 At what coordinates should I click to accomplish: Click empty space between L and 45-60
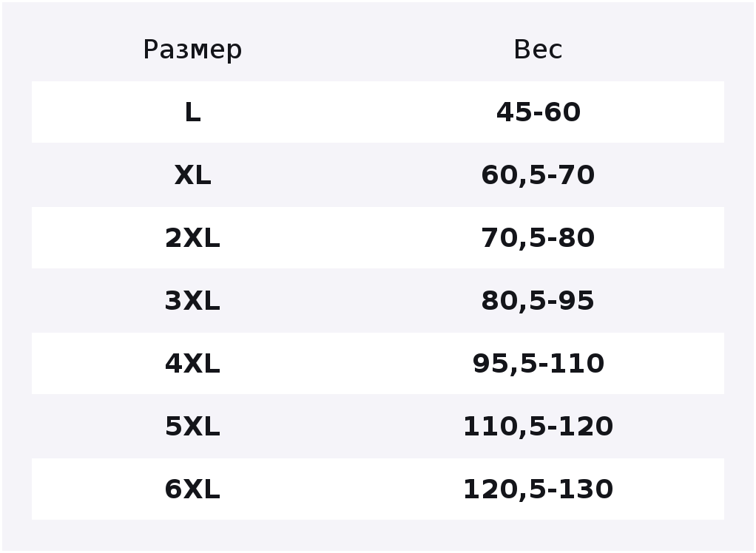(x=347, y=112)
